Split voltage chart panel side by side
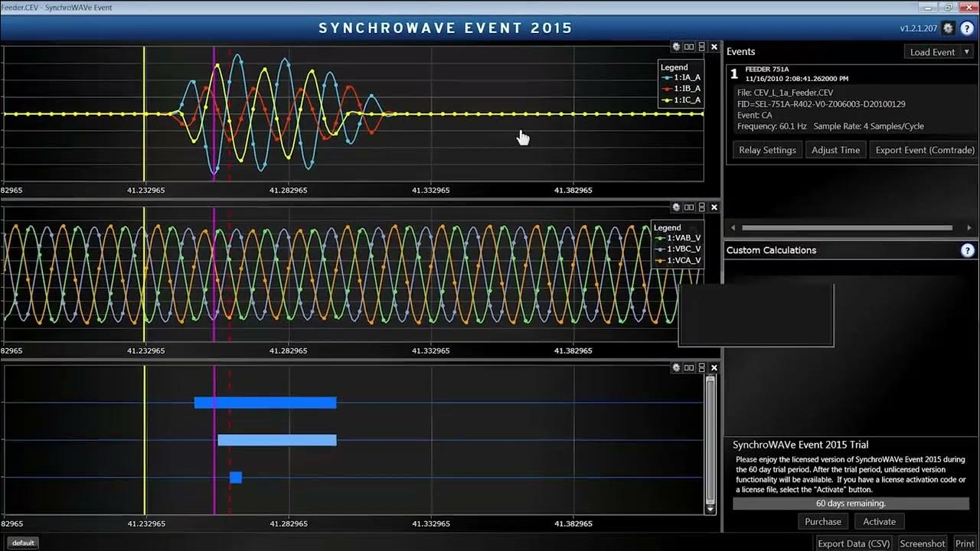 [689, 207]
